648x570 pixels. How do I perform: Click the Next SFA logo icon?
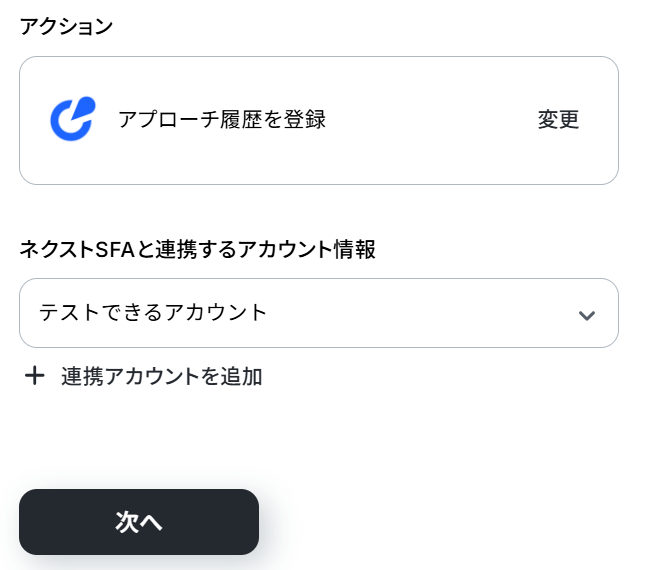pos(72,119)
